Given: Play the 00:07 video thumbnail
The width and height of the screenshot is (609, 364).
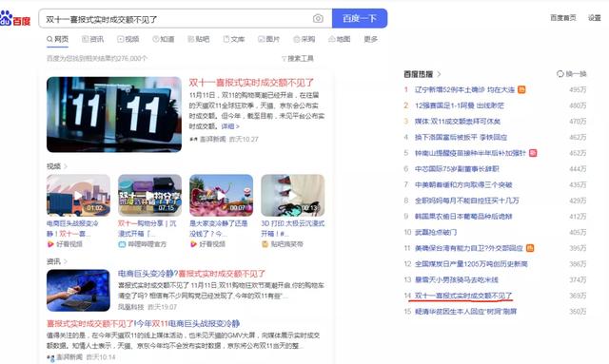Looking at the screenshot, I should click(222, 195).
